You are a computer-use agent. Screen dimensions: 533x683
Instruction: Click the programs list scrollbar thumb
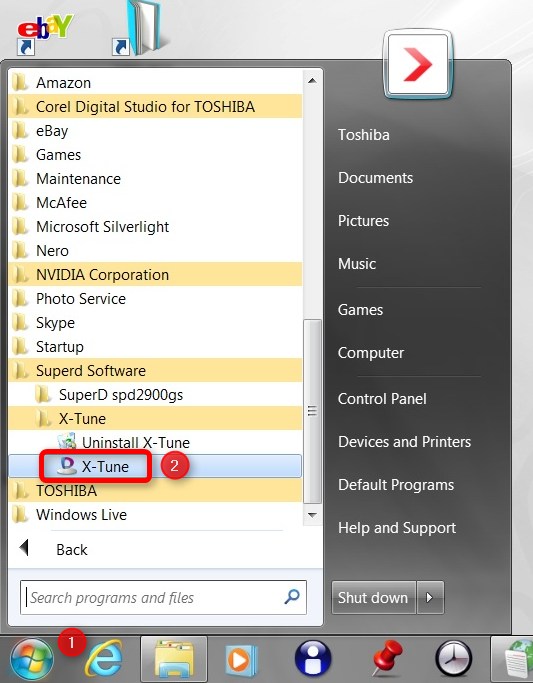coord(312,411)
